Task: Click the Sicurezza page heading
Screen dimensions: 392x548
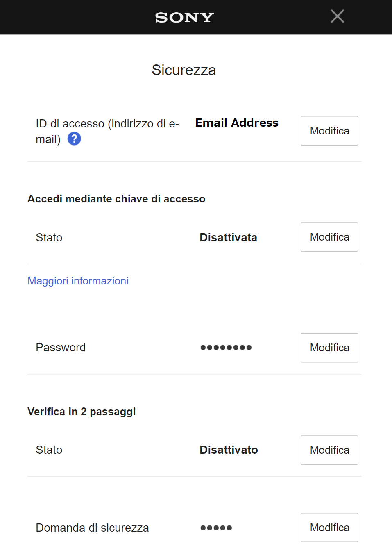Action: (184, 70)
